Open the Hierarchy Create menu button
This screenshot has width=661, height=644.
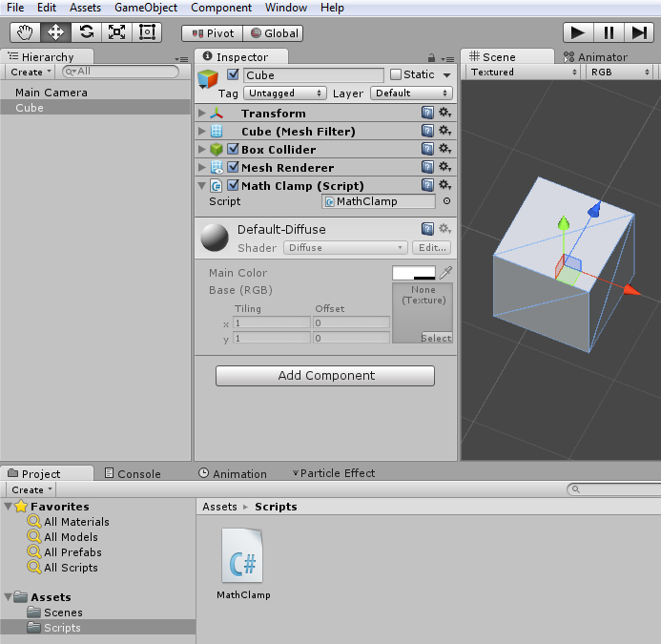point(30,73)
